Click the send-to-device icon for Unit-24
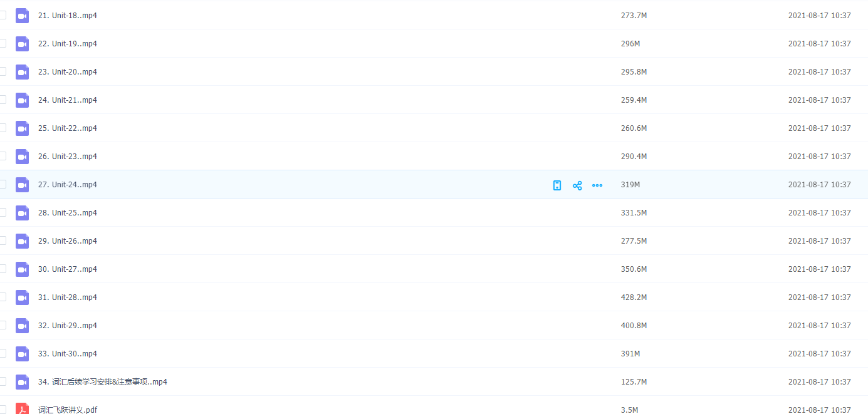Image resolution: width=868 pixels, height=414 pixels. point(557,185)
